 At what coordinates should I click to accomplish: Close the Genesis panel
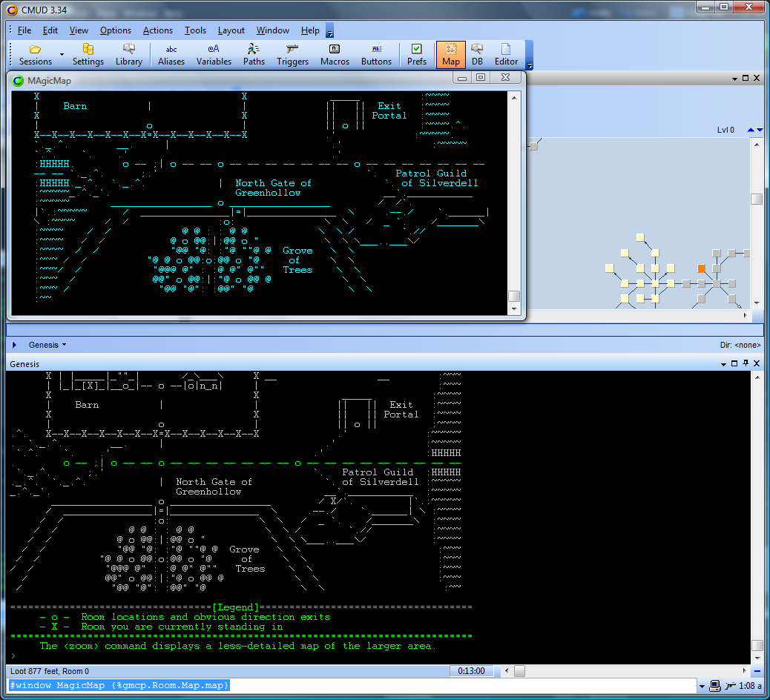[x=756, y=364]
